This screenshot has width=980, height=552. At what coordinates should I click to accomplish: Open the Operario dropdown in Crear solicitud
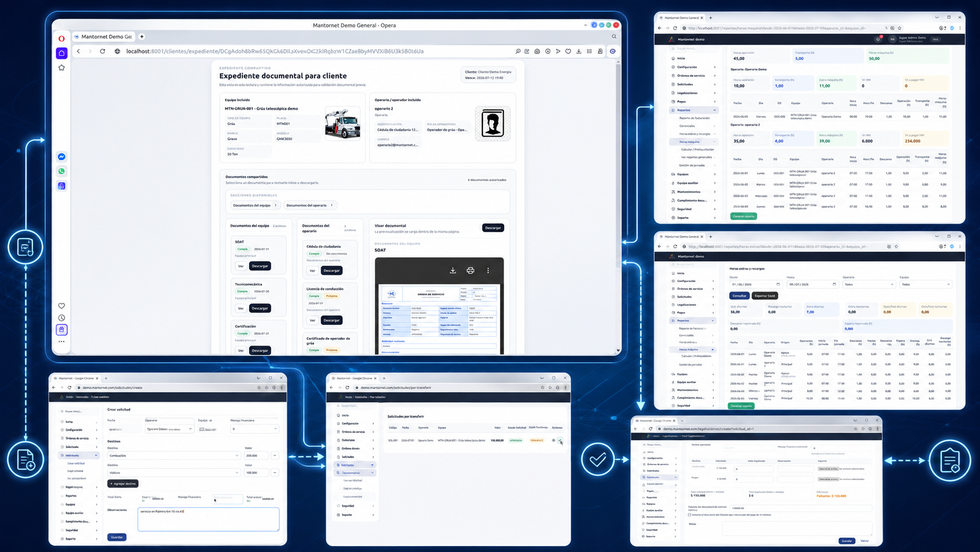pyautogui.click(x=169, y=429)
